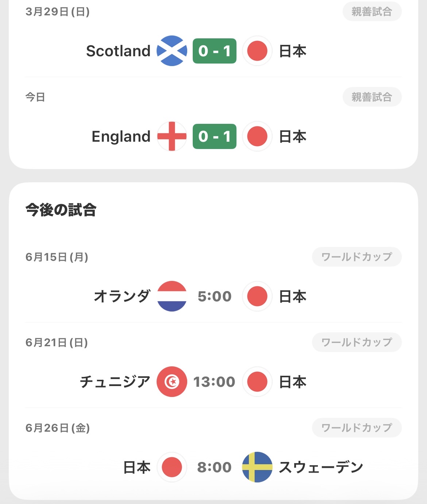Screen dimensions: 427x504
Task: Open the Scotland 0 - 1 score badge
Action: 215,51
